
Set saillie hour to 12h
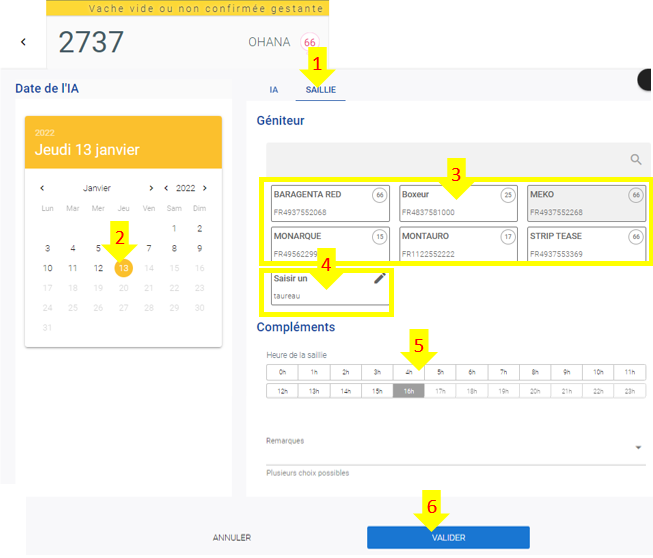(282, 391)
